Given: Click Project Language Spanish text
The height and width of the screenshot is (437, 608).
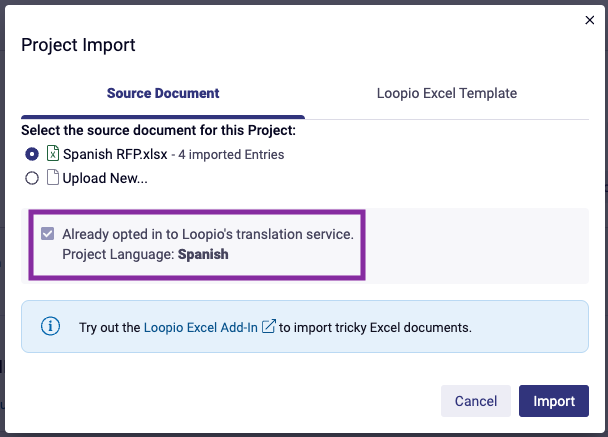Looking at the screenshot, I should point(145,254).
